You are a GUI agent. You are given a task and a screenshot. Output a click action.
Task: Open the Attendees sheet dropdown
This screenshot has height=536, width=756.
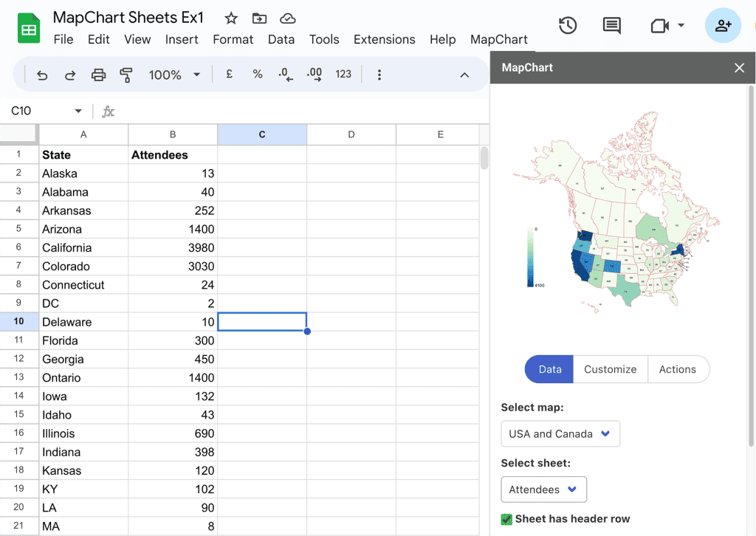[x=544, y=489]
